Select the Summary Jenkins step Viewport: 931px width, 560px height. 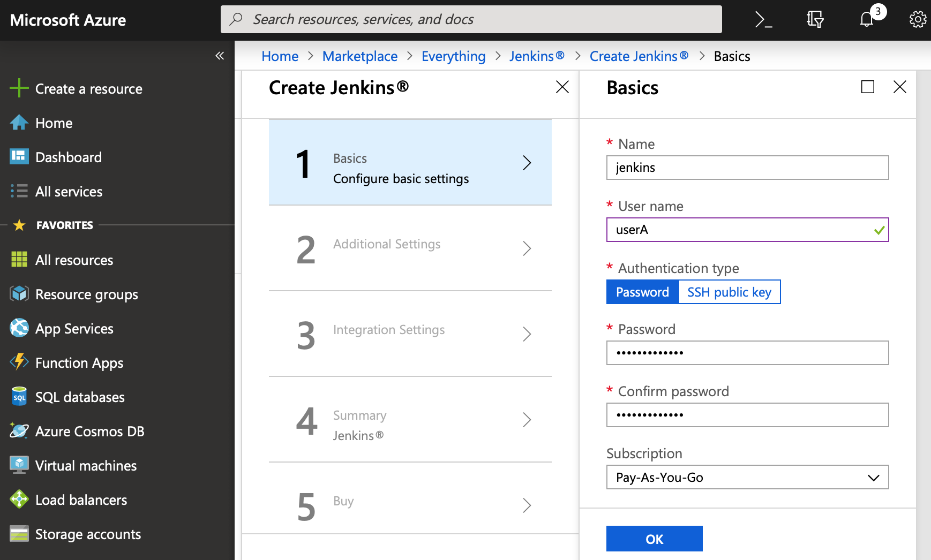pos(410,420)
